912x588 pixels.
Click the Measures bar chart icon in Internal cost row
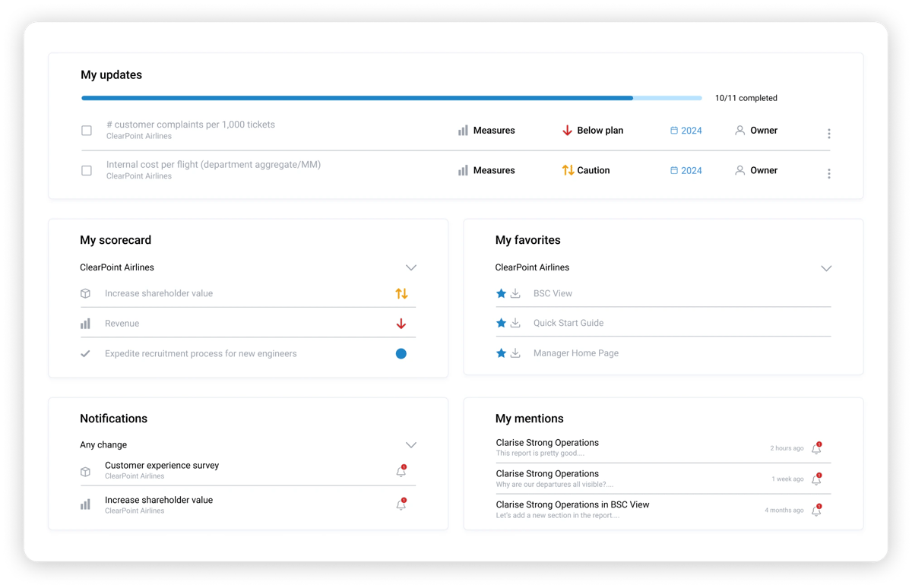click(463, 171)
